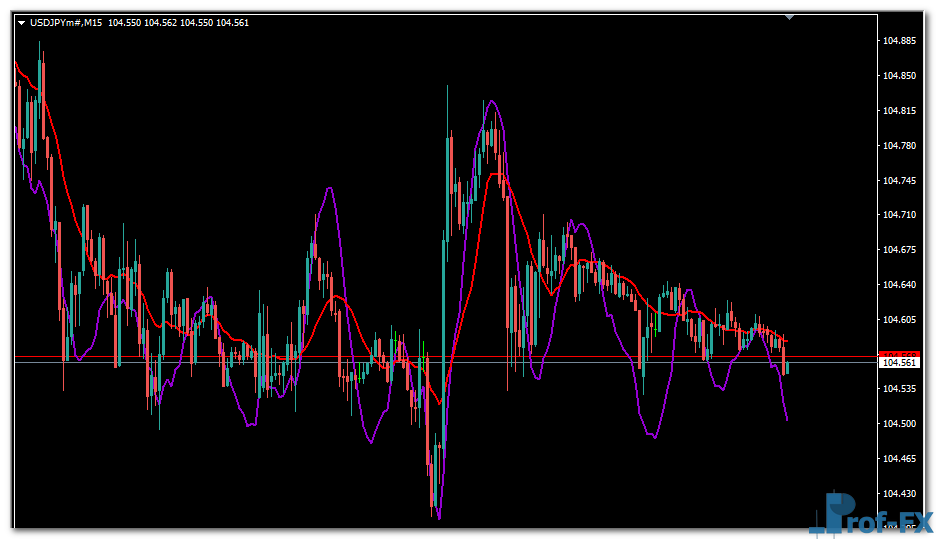Select the 104.710 price scale label
The image size is (936, 539).
pyautogui.click(x=899, y=215)
